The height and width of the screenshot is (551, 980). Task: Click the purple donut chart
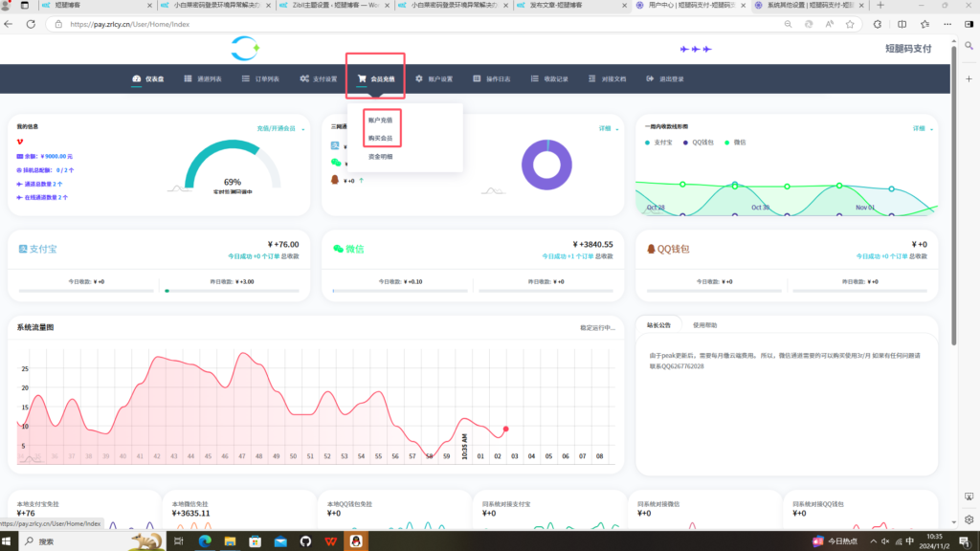546,165
